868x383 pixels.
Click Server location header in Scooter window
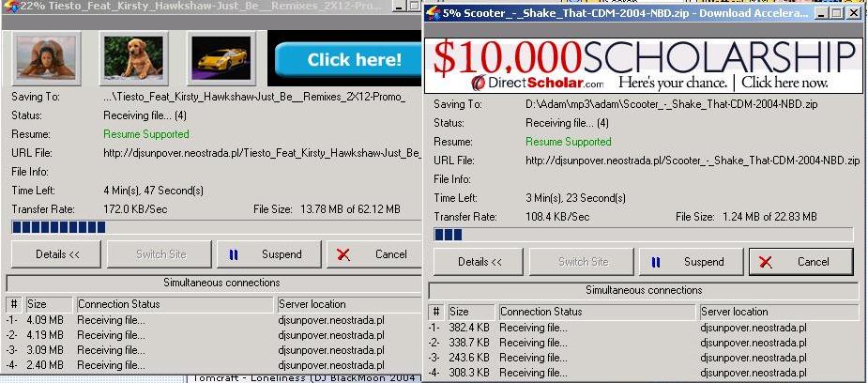pyautogui.click(x=779, y=312)
